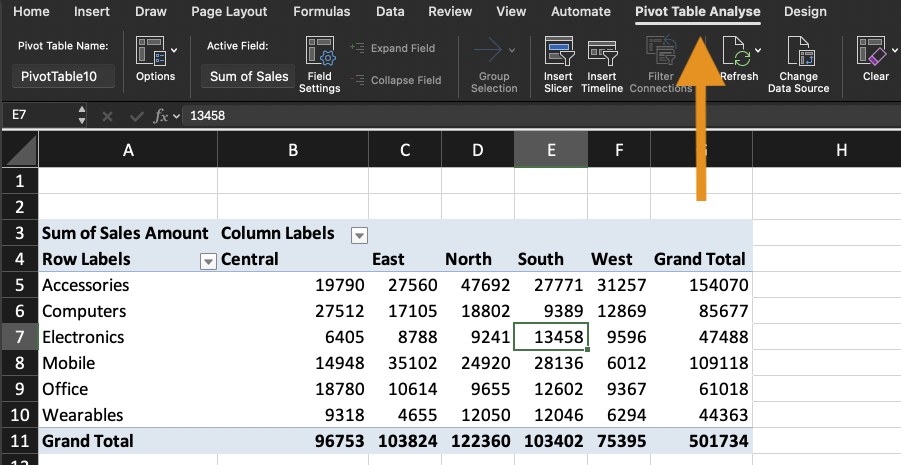Image resolution: width=901 pixels, height=465 pixels.
Task: Click the Collapse Field button
Action: tap(395, 80)
